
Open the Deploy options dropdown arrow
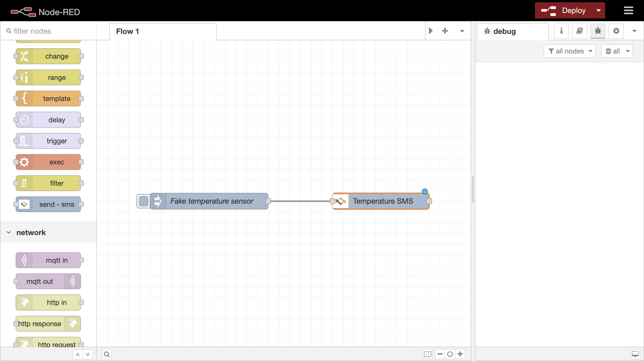point(599,11)
